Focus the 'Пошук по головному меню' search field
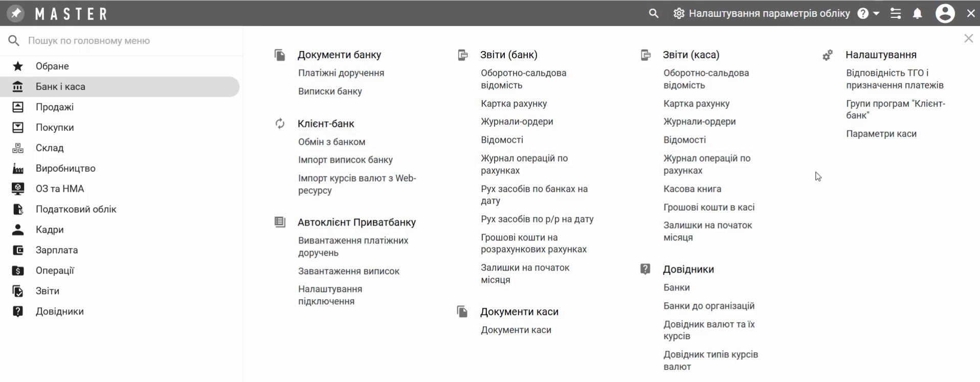 121,40
